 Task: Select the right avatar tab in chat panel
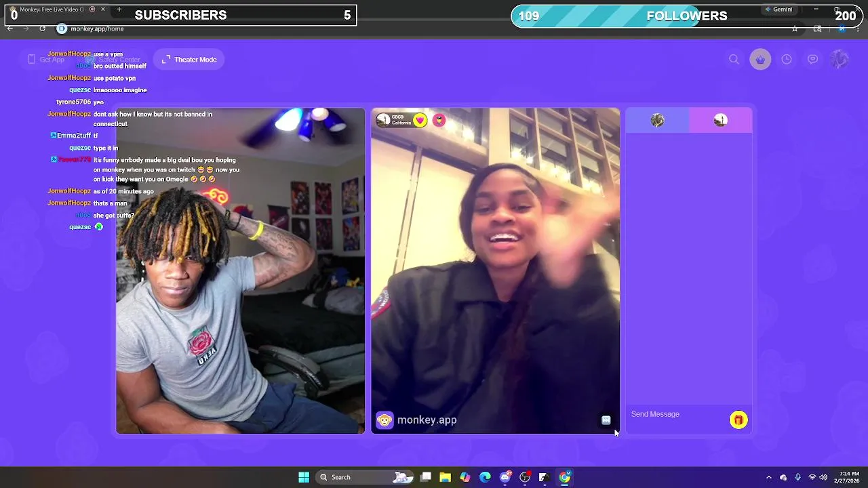pos(720,120)
